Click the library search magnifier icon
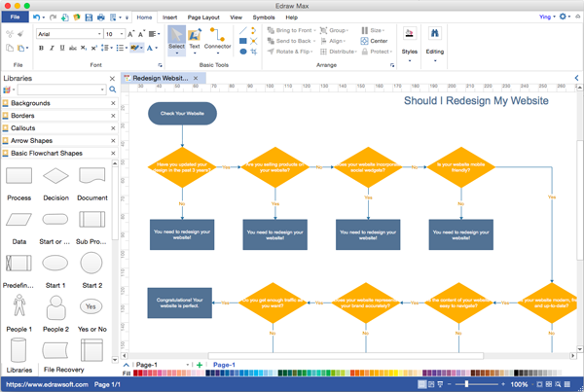 click(113, 89)
